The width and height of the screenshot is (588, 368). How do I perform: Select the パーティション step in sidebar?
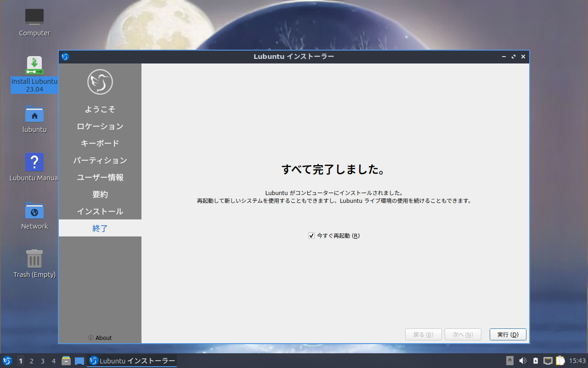point(100,160)
